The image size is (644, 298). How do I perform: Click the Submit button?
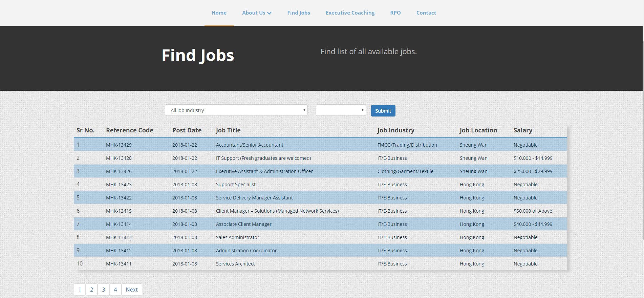point(383,111)
